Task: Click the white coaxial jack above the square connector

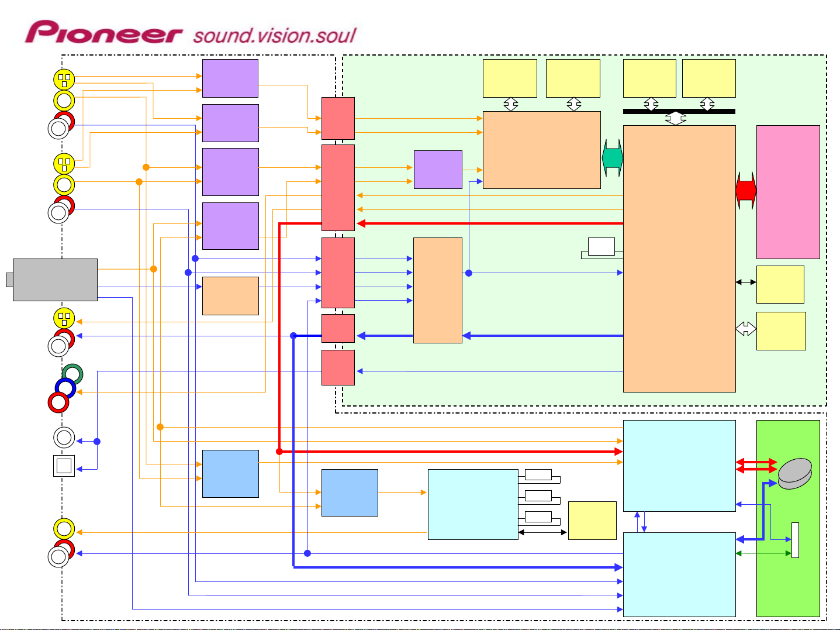Action: (64, 438)
